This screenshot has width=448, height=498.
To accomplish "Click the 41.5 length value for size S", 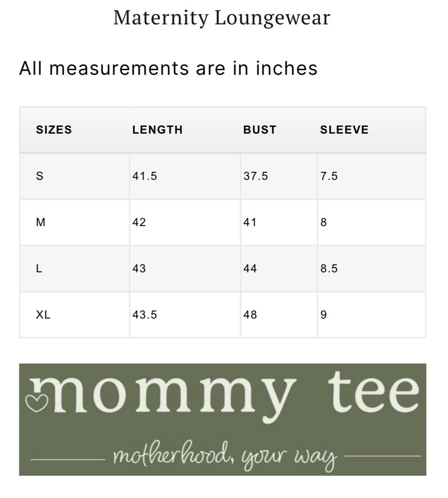I will tap(145, 176).
